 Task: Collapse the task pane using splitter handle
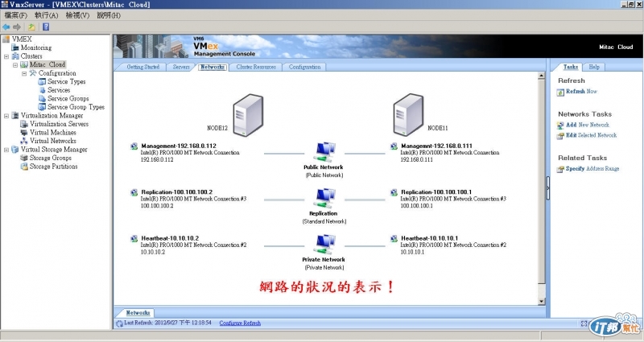pyautogui.click(x=548, y=188)
